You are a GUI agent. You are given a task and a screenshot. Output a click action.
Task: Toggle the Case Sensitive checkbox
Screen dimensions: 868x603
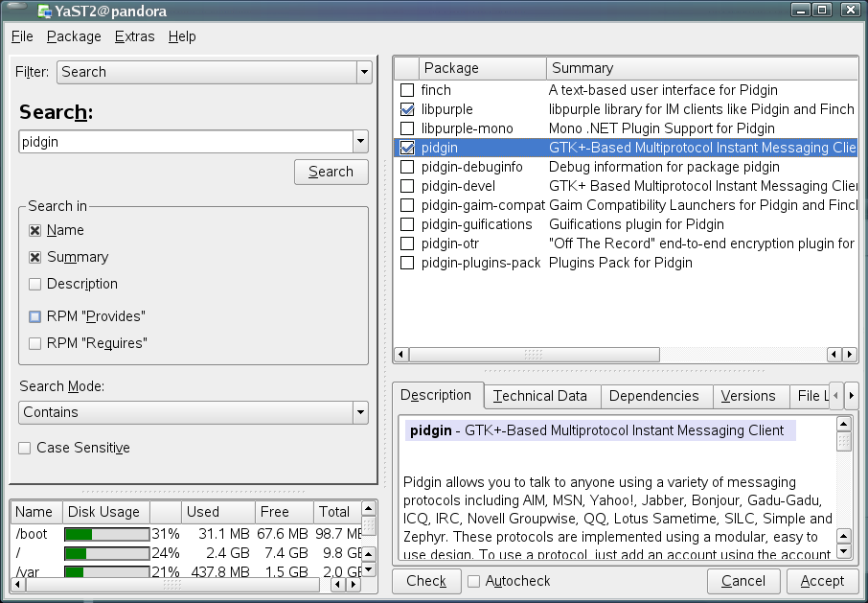(x=26, y=448)
